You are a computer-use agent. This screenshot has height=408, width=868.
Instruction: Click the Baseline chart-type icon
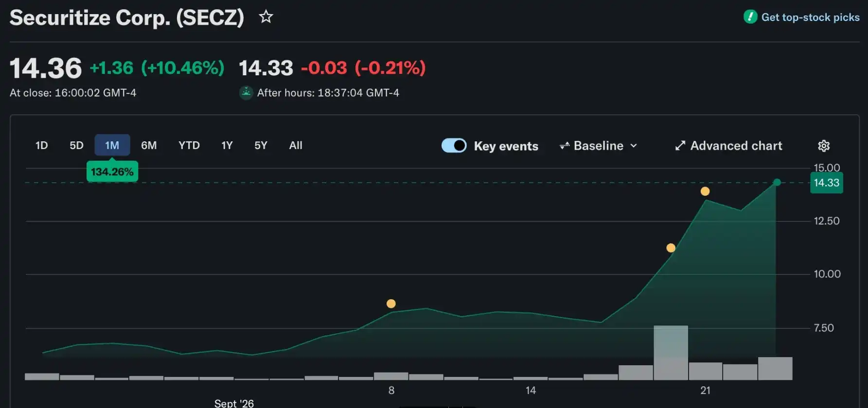pyautogui.click(x=565, y=146)
